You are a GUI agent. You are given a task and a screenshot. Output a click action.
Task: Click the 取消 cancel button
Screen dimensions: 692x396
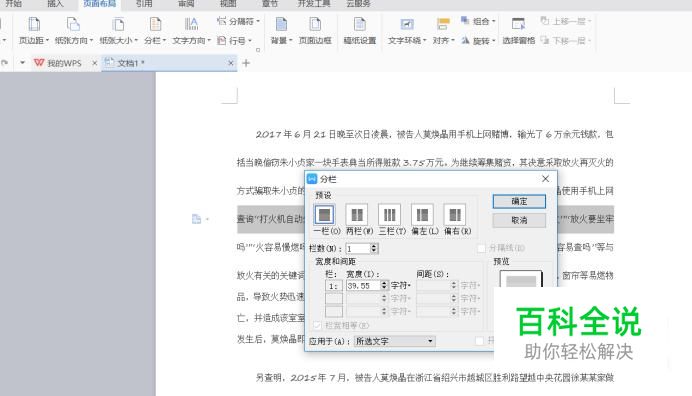pos(519,220)
